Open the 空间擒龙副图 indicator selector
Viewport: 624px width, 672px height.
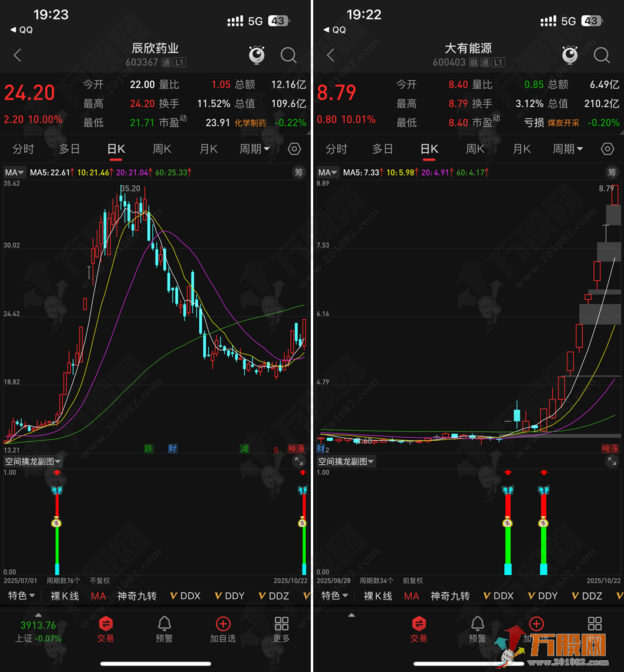(32, 461)
